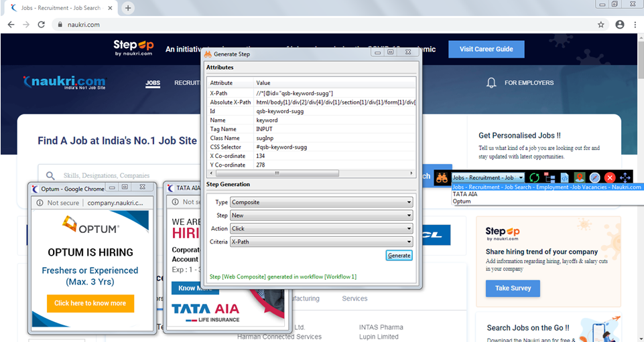Reload the page in Chrome
Viewport: 644px width, 342px height.
41,25
